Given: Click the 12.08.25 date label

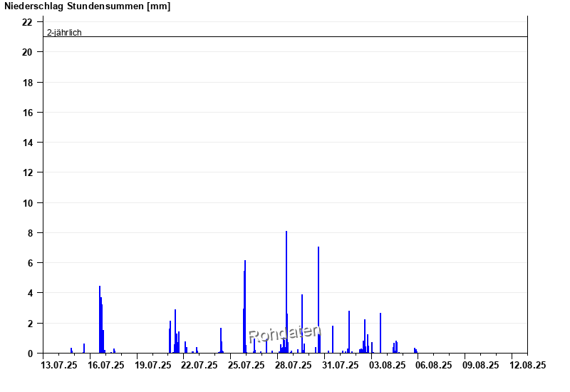Looking at the screenshot, I should click(528, 365).
